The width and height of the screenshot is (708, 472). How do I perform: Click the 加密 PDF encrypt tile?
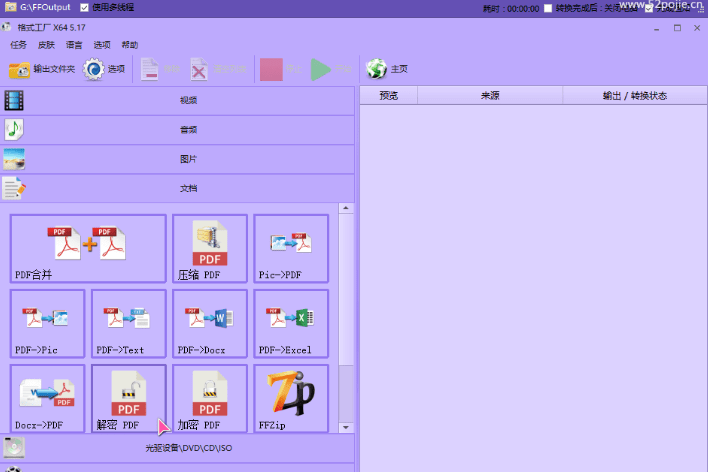(209, 398)
